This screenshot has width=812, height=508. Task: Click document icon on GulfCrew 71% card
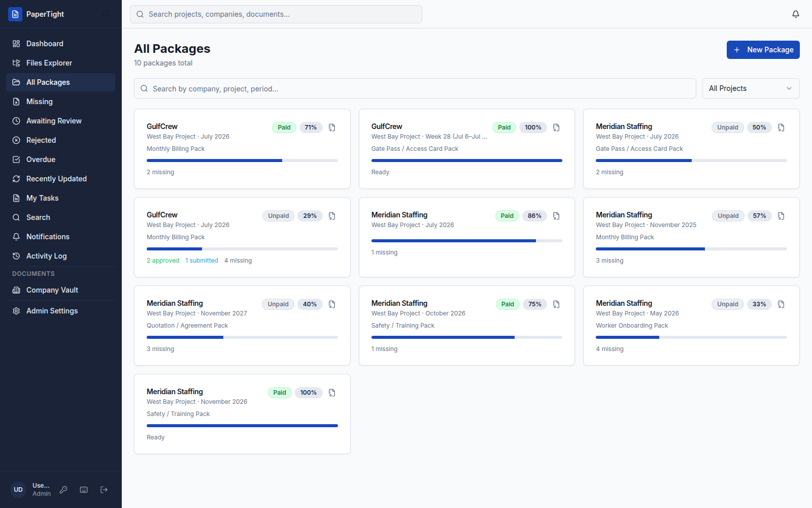coord(332,128)
